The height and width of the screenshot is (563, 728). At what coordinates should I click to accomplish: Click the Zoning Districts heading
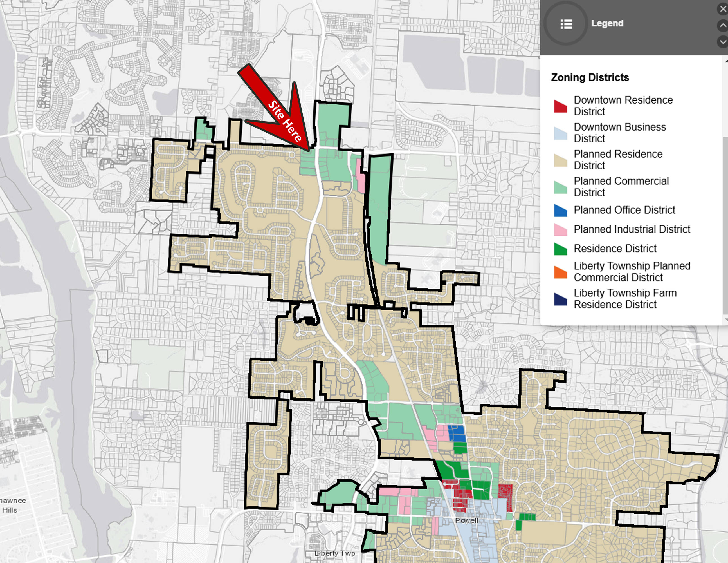590,77
